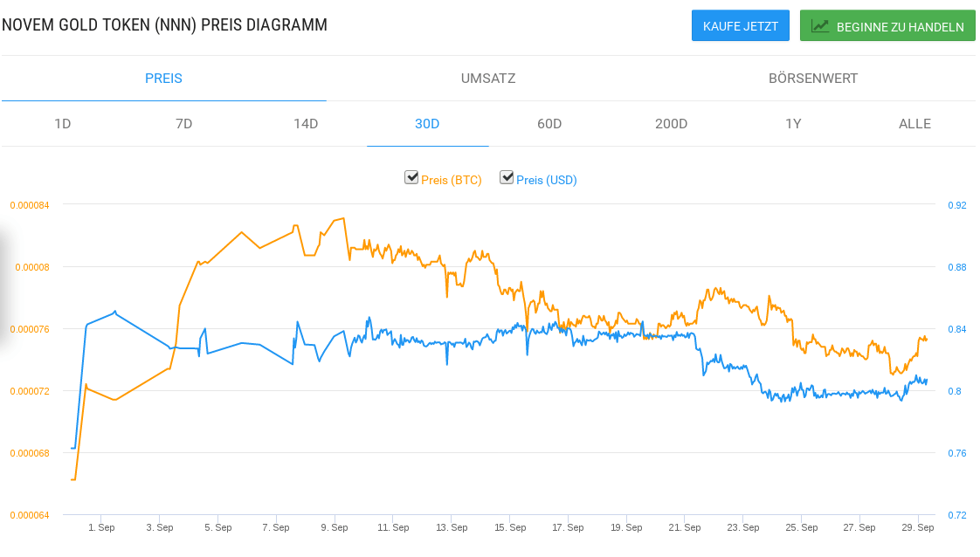
Task: Open the BÖRSENWERT tab
Action: click(x=813, y=78)
